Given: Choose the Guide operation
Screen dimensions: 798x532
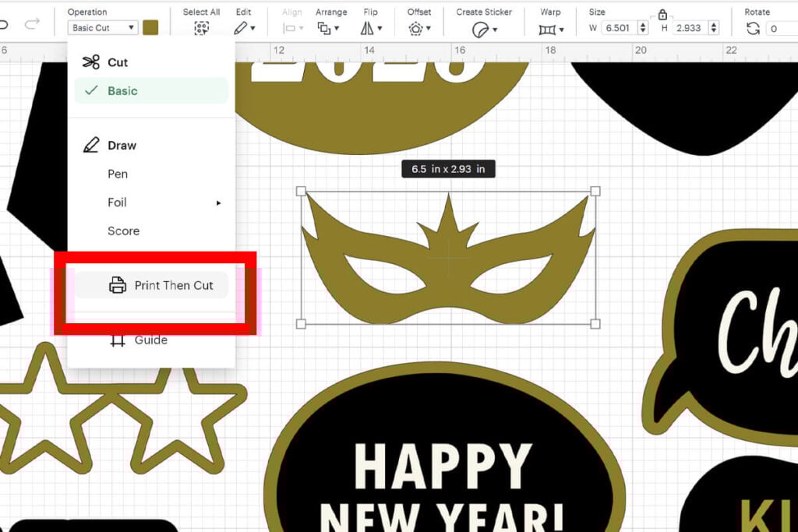Looking at the screenshot, I should click(x=150, y=340).
